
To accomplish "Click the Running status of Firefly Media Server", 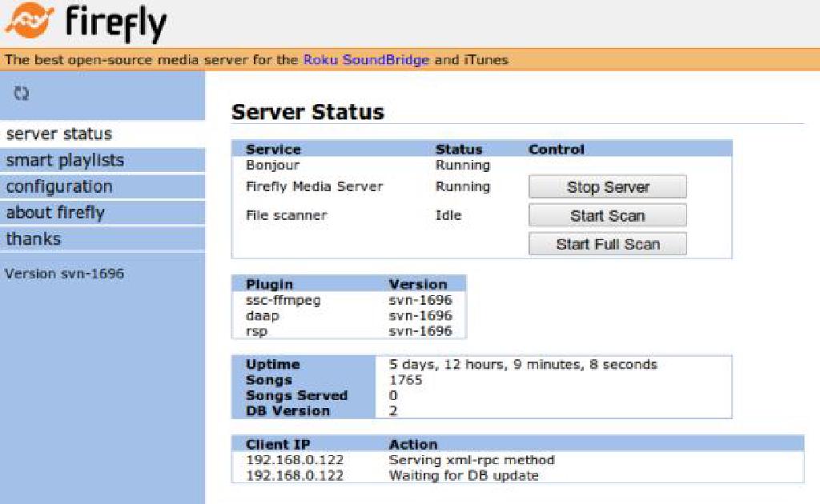I will tap(463, 186).
